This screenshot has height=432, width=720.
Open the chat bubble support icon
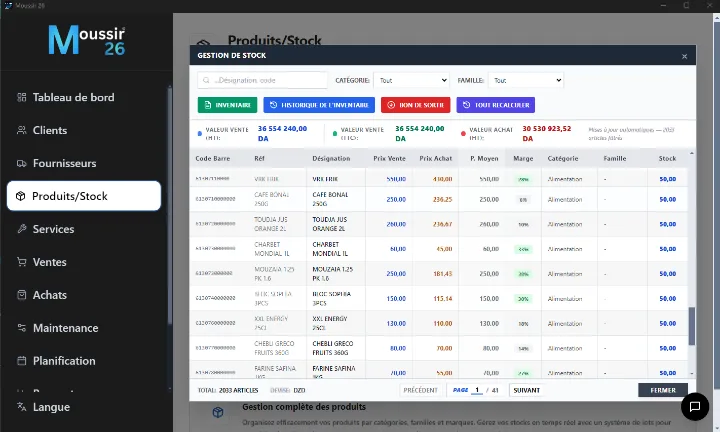click(695, 407)
